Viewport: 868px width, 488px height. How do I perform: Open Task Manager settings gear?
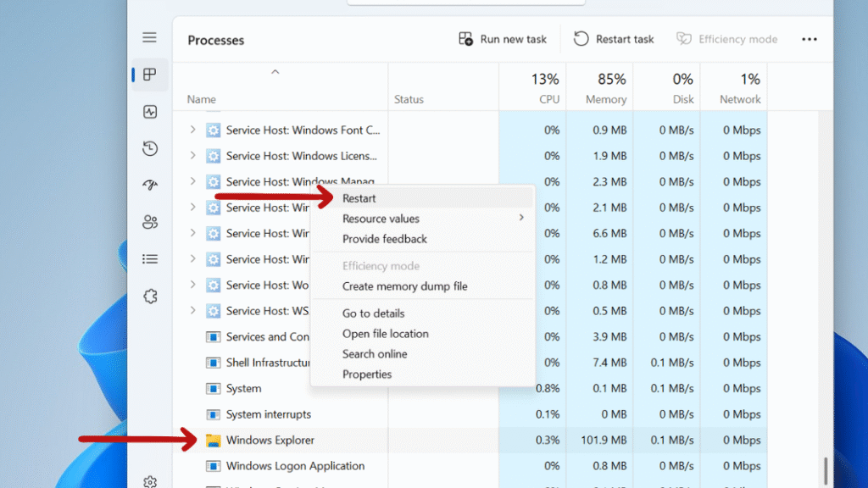click(150, 481)
